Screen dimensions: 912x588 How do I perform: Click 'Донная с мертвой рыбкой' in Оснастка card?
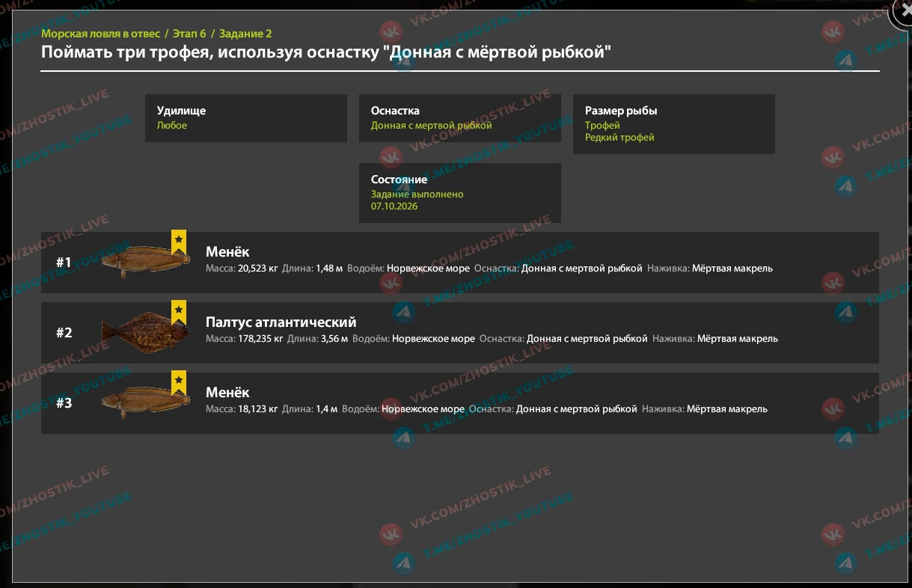point(432,126)
